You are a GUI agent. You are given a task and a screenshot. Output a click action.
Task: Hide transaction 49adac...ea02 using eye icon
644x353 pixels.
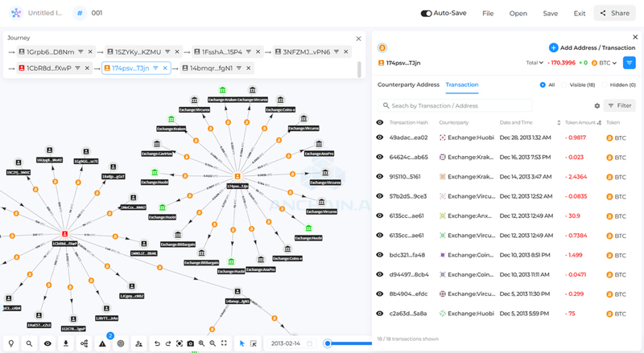(x=380, y=138)
